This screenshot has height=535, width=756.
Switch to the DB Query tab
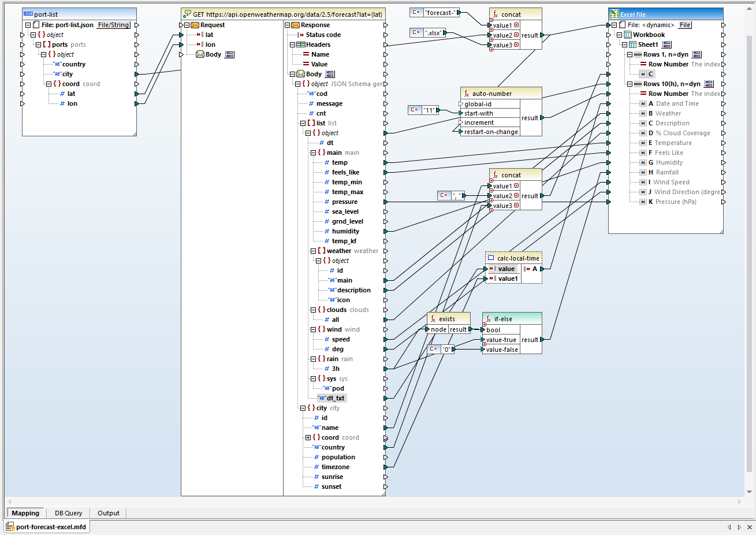68,513
